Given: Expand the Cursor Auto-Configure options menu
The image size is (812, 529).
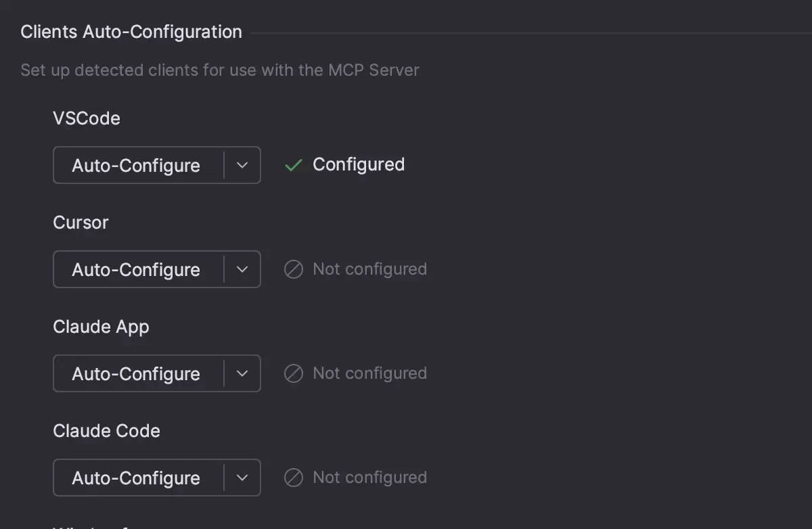Looking at the screenshot, I should (242, 269).
